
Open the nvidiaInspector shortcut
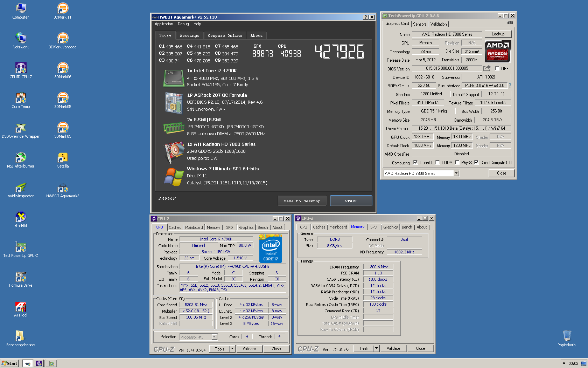21,190
